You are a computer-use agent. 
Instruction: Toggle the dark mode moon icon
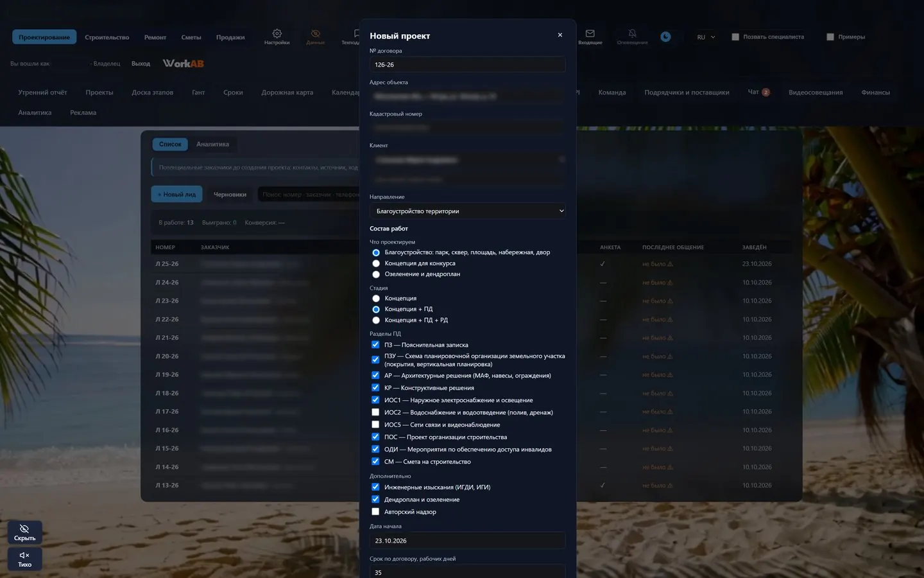[666, 37]
